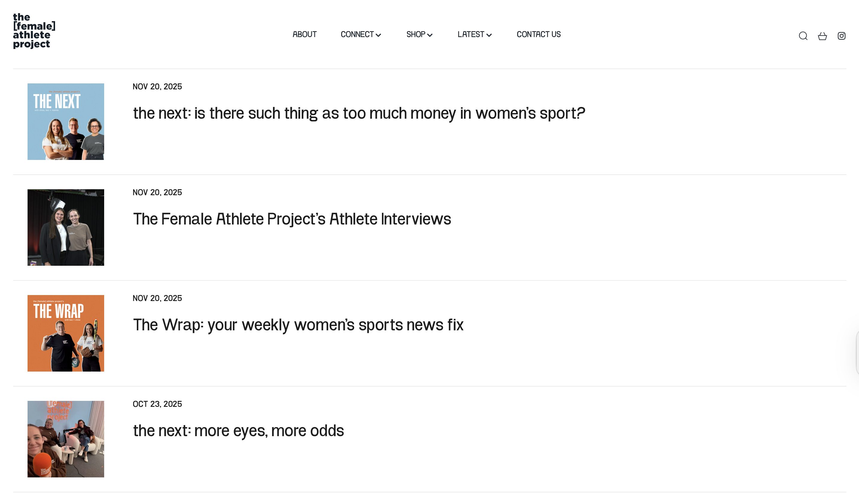Open the selfie thumbnail with orange microphone
859x504 pixels.
(66, 439)
